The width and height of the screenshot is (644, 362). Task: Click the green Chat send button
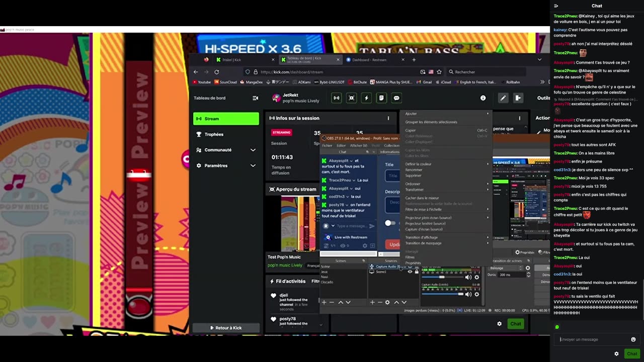click(632, 354)
